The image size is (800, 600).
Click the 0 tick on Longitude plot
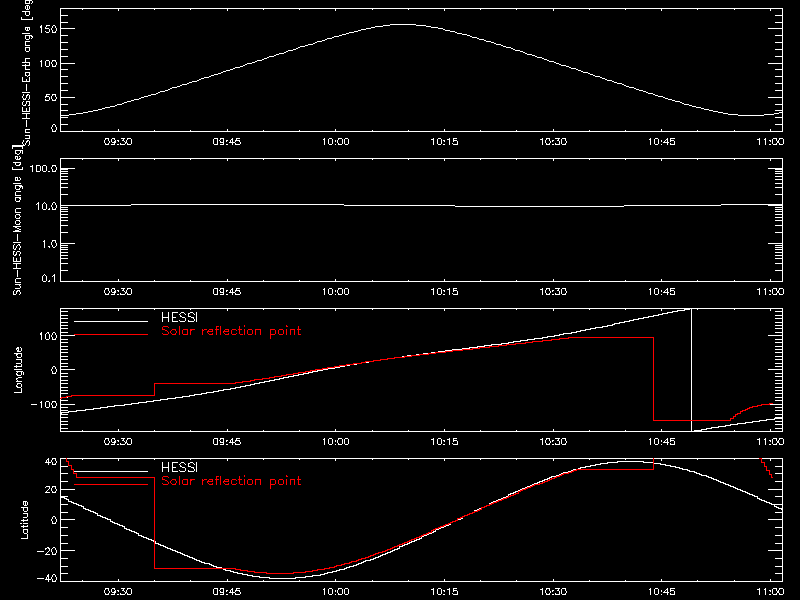click(55, 370)
